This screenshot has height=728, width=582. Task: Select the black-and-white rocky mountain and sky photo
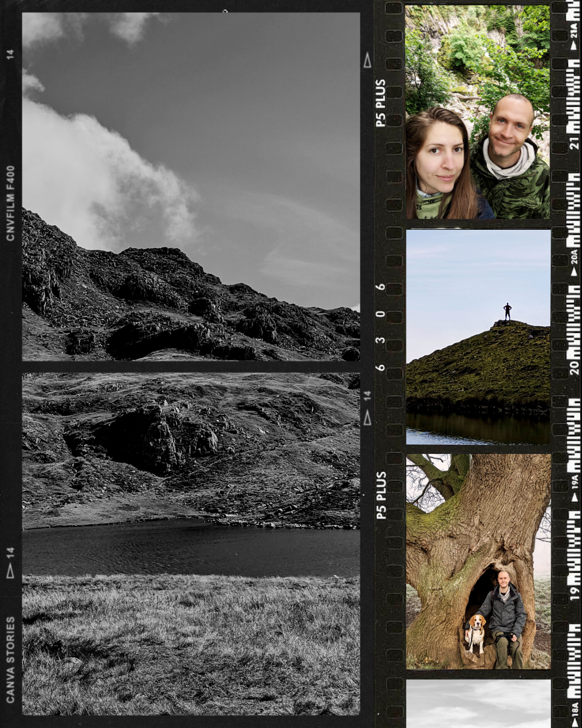click(191, 187)
